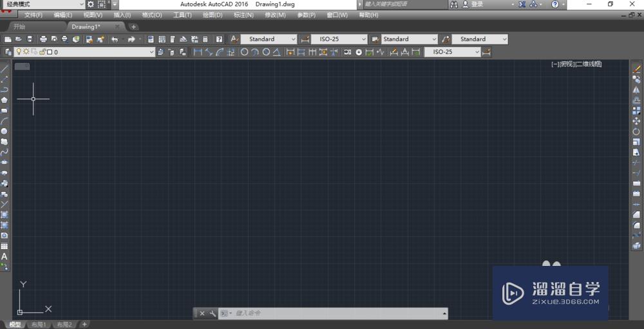Click the Text Style icon

(x=234, y=39)
